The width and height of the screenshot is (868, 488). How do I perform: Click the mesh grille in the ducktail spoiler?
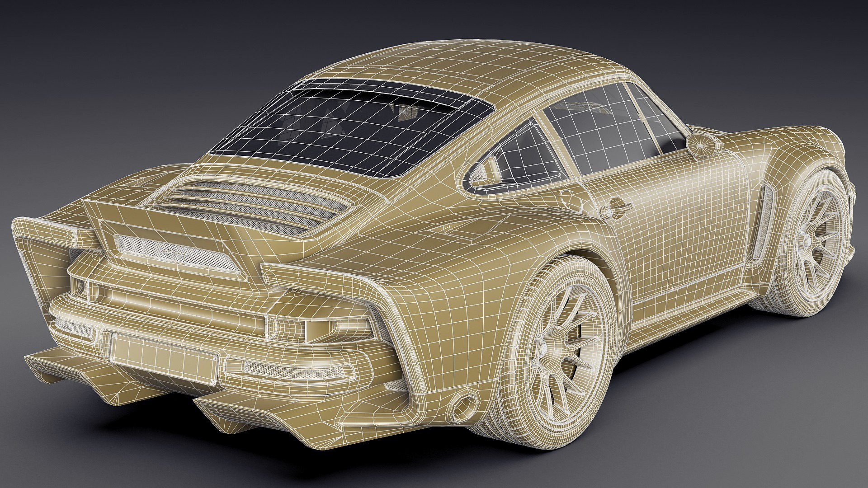click(177, 254)
